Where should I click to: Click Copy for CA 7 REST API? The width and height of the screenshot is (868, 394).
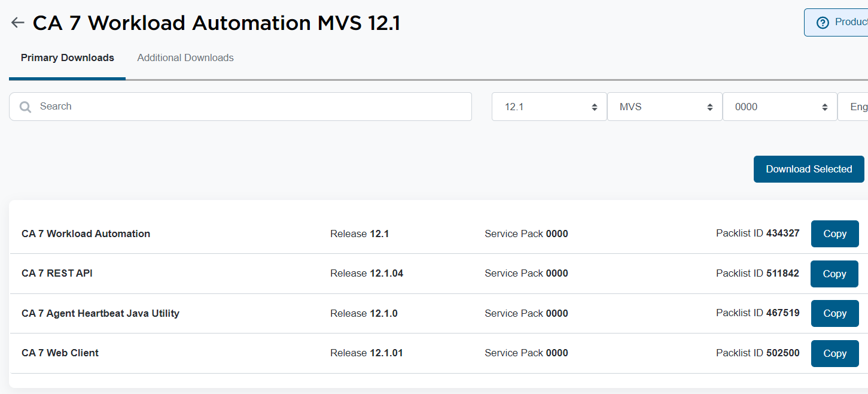(x=834, y=274)
